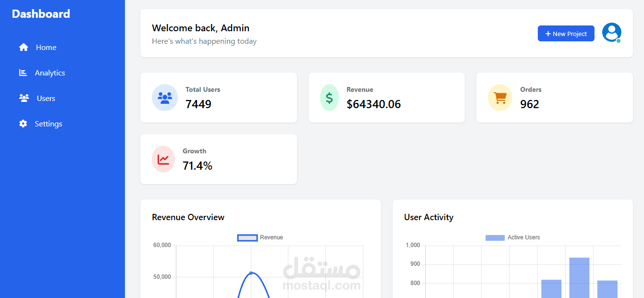The image size is (644, 298).
Task: Select the shopping cart icon on Orders card
Action: point(500,98)
